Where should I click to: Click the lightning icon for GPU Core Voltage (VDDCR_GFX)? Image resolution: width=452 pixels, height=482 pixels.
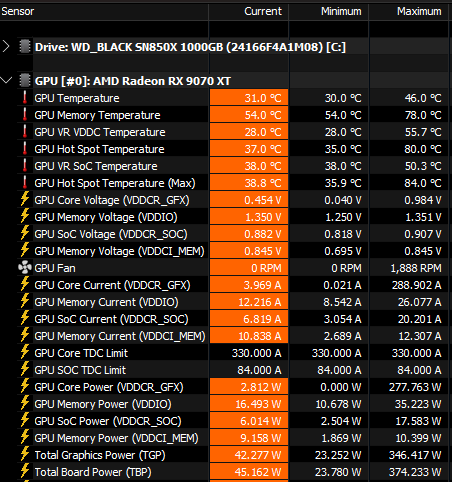pyautogui.click(x=25, y=199)
